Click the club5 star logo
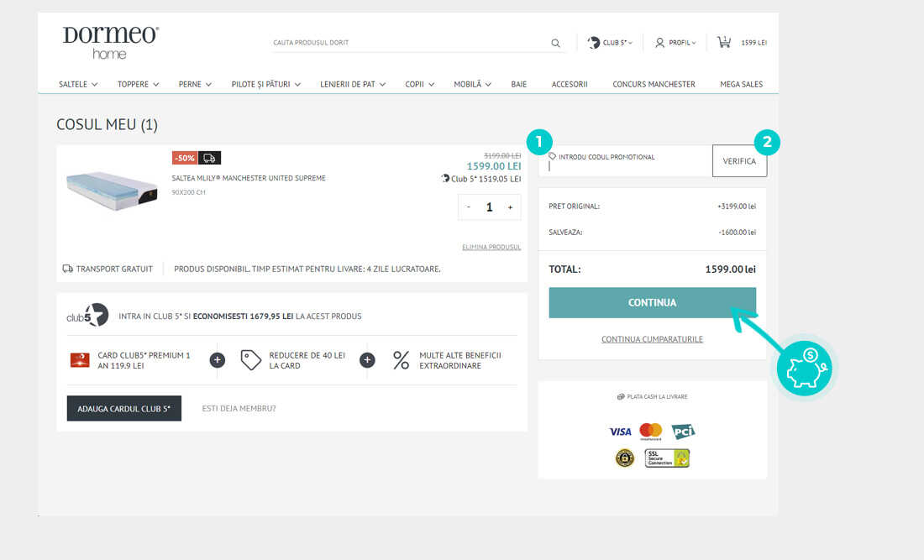Screen dimensions: 924x560 click(x=88, y=316)
